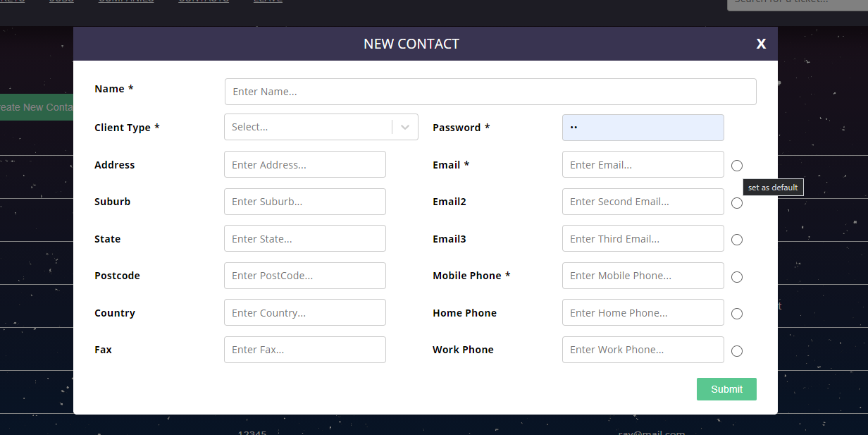Screen dimensions: 868x435
Task: Open the Client Type dropdown arrow
Action: pos(405,128)
